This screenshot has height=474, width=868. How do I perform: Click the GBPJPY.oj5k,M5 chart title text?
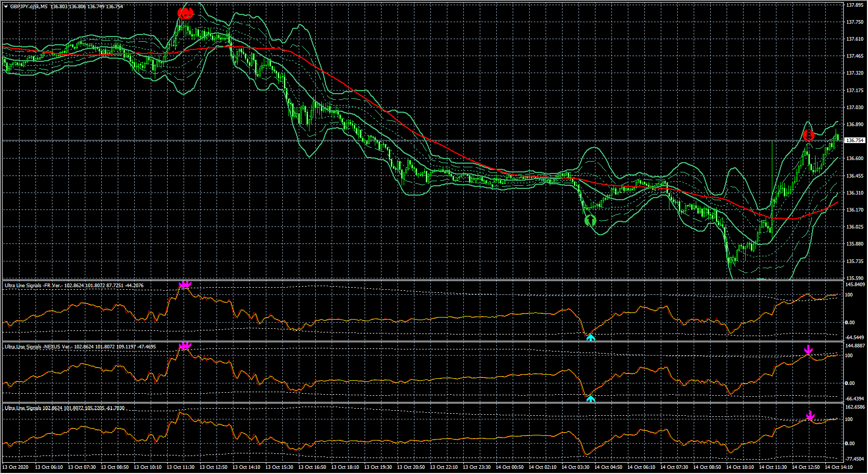click(29, 7)
